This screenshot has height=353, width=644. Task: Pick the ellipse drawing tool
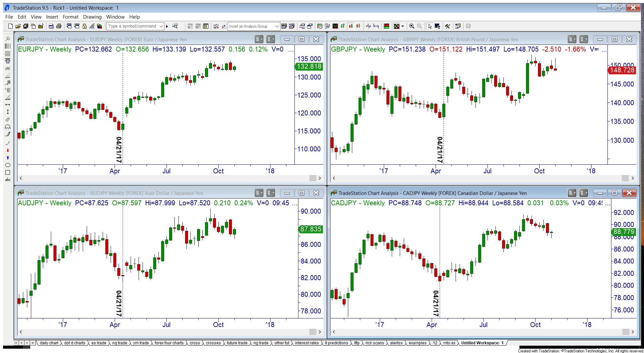coord(8,165)
